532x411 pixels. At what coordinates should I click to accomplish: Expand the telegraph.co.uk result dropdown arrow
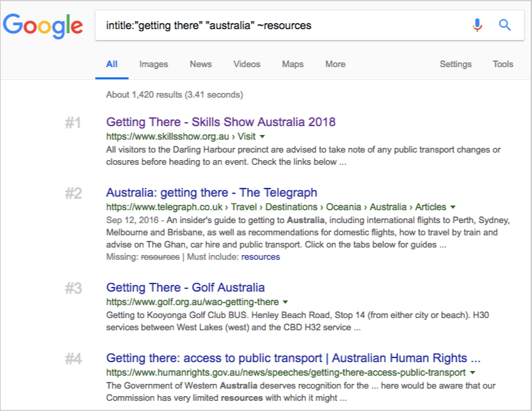pos(453,208)
